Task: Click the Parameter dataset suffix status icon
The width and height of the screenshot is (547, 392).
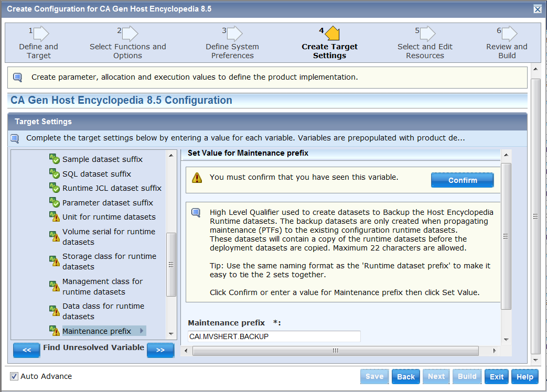Action: [55, 202]
